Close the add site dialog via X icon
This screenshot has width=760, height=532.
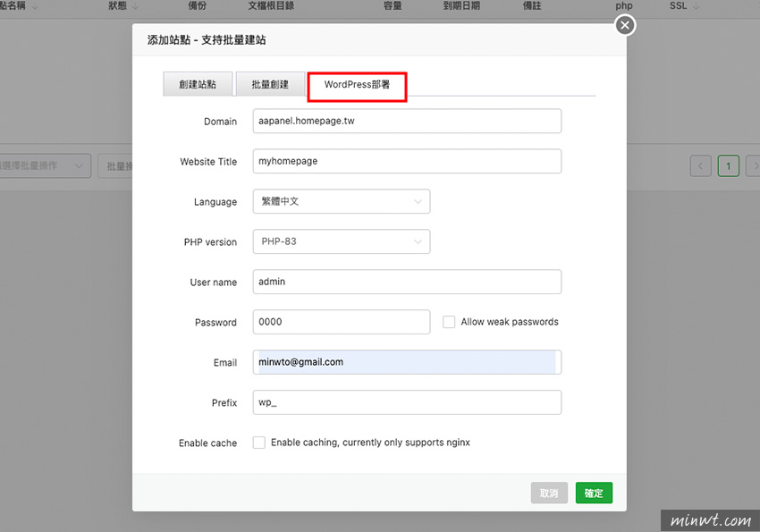point(625,25)
